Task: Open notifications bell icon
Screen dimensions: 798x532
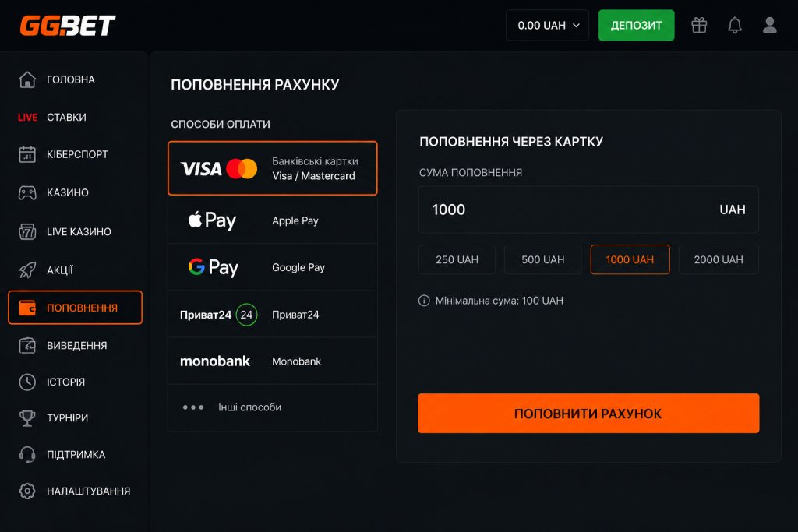Action: [x=734, y=25]
